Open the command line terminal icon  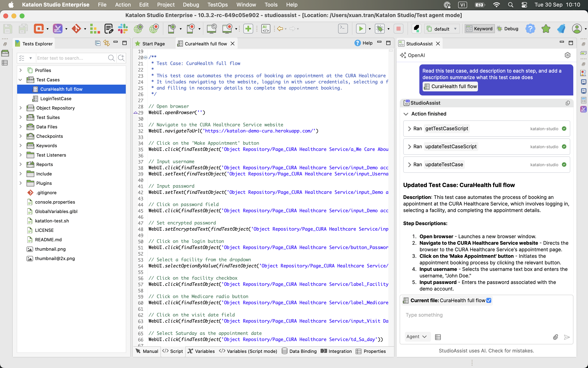(x=343, y=29)
